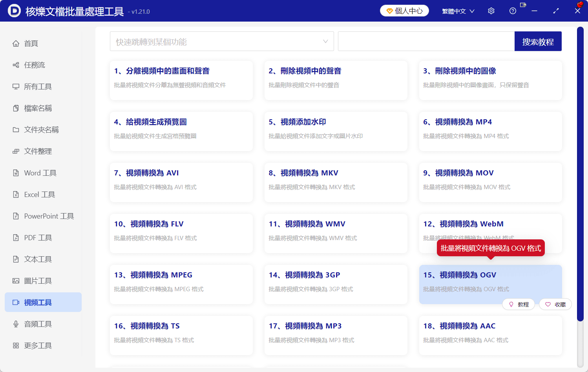Expand the 快速跳轉到某個功能 dropdown

(222, 41)
